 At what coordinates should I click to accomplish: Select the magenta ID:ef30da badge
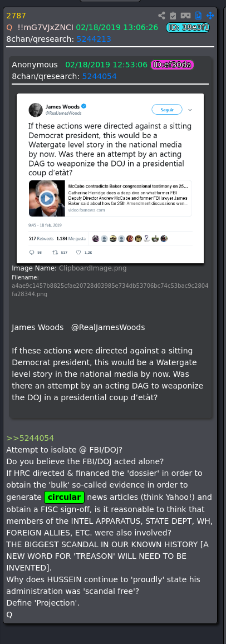point(172,65)
